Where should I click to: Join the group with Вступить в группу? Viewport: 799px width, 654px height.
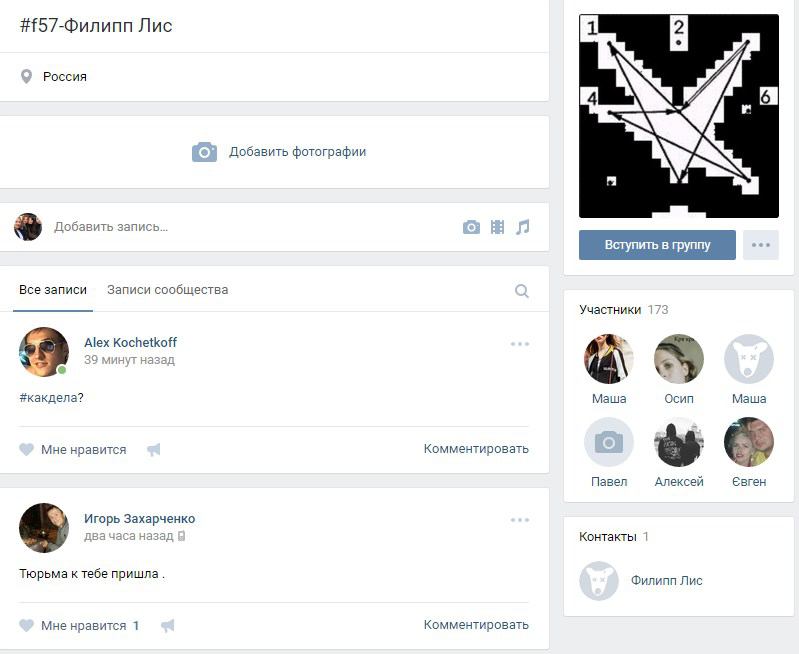click(x=657, y=245)
